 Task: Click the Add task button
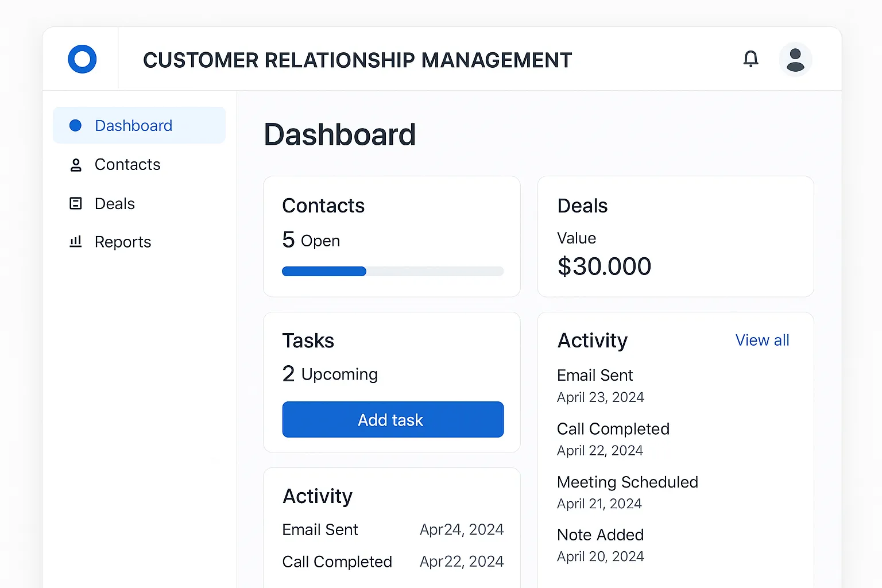pyautogui.click(x=392, y=420)
